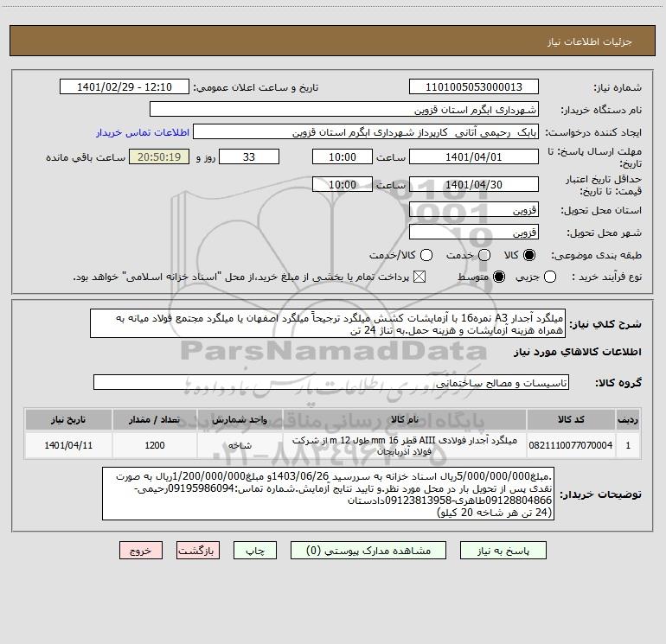Click the need date cell 1401/04/11
The height and width of the screenshot is (644, 666).
click(x=68, y=445)
